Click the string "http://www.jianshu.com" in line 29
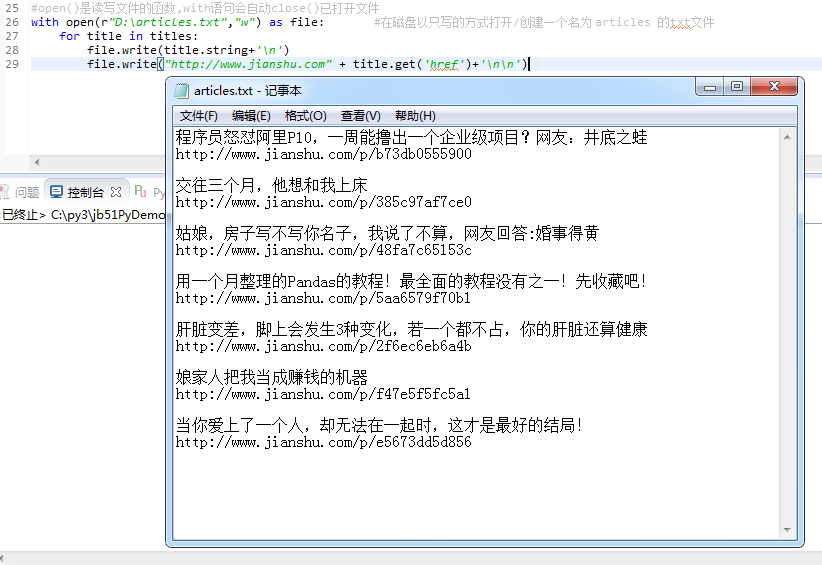 tap(248, 64)
